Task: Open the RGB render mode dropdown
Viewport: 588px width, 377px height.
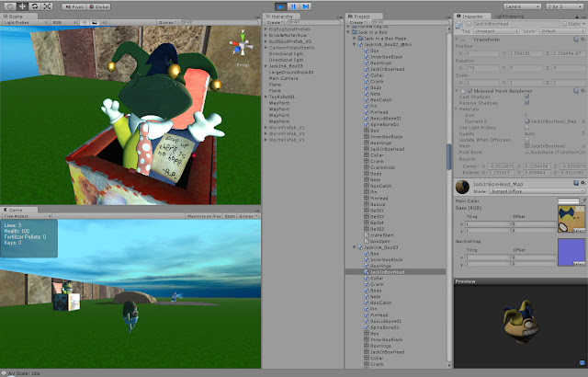Action: [63, 22]
